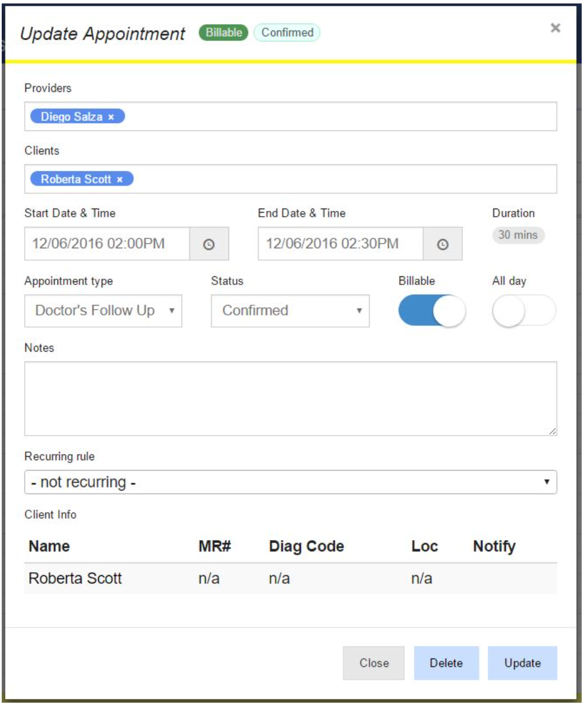Click inside the Notes text area
The width and height of the screenshot is (588, 709).
point(290,398)
